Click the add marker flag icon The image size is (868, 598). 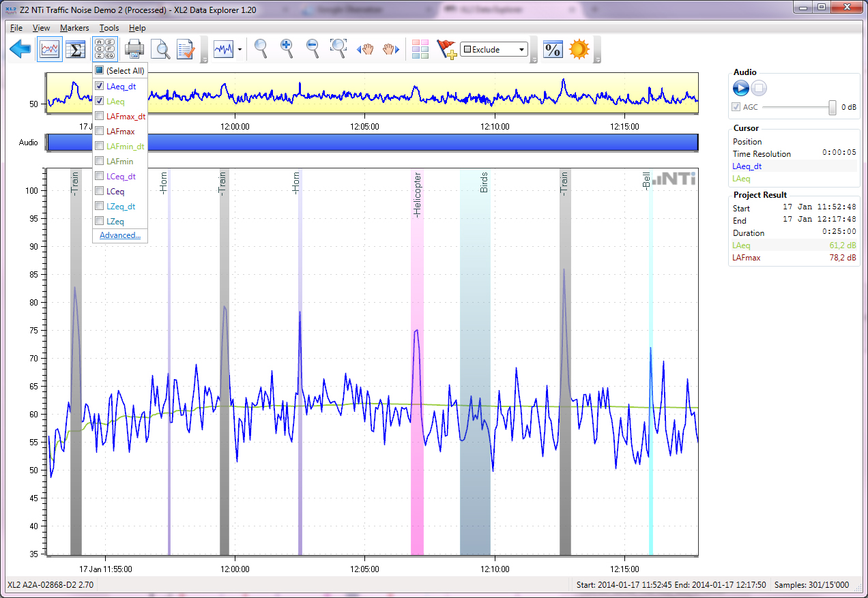tap(446, 49)
